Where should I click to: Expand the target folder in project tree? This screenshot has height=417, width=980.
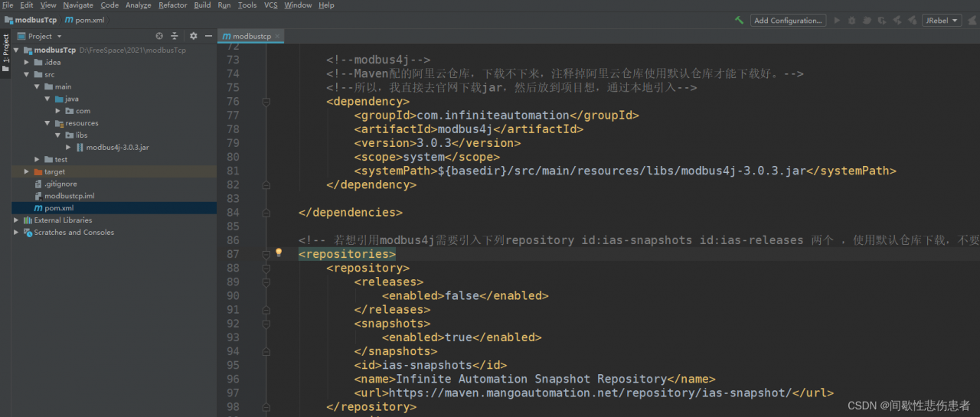[28, 172]
